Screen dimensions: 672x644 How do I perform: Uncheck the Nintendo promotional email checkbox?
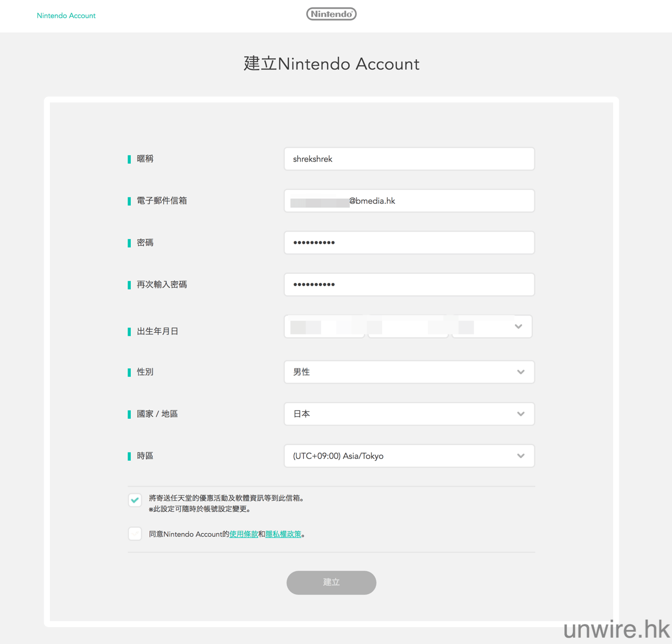click(x=135, y=500)
